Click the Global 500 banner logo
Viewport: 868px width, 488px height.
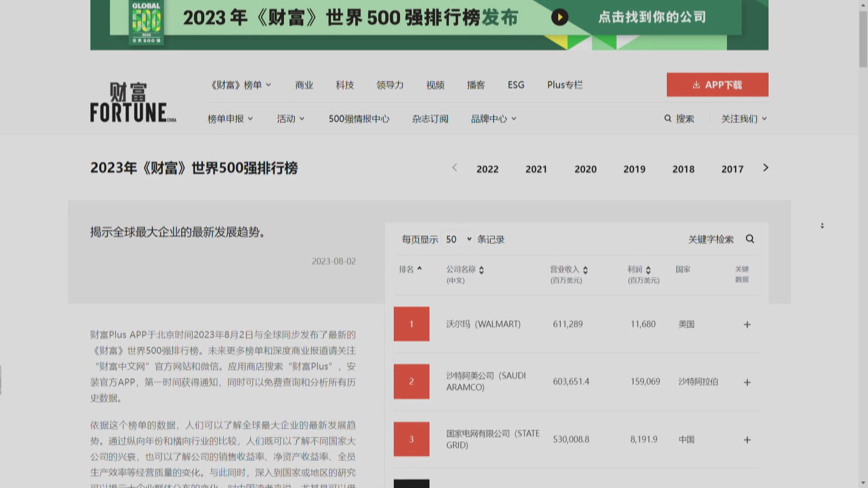(x=146, y=23)
